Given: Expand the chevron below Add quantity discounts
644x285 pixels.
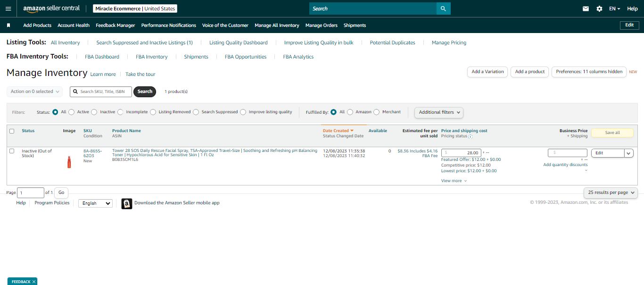Looking at the screenshot, I should click(x=586, y=170).
